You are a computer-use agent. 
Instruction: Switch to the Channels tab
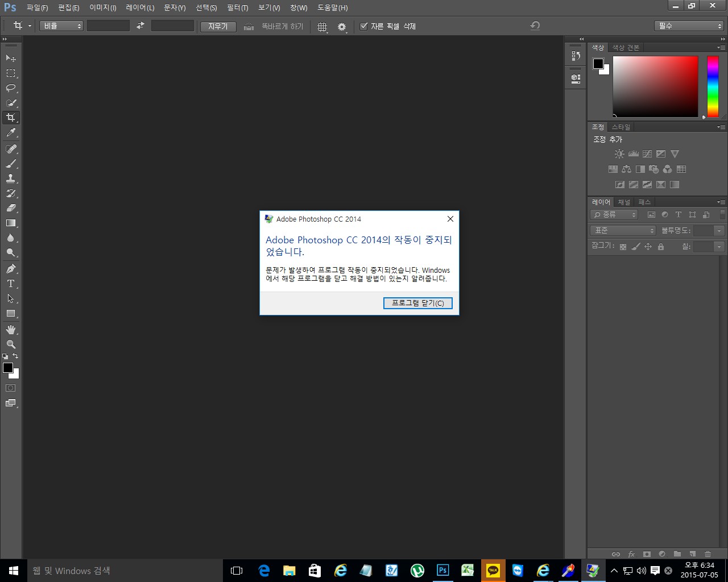[624, 202]
